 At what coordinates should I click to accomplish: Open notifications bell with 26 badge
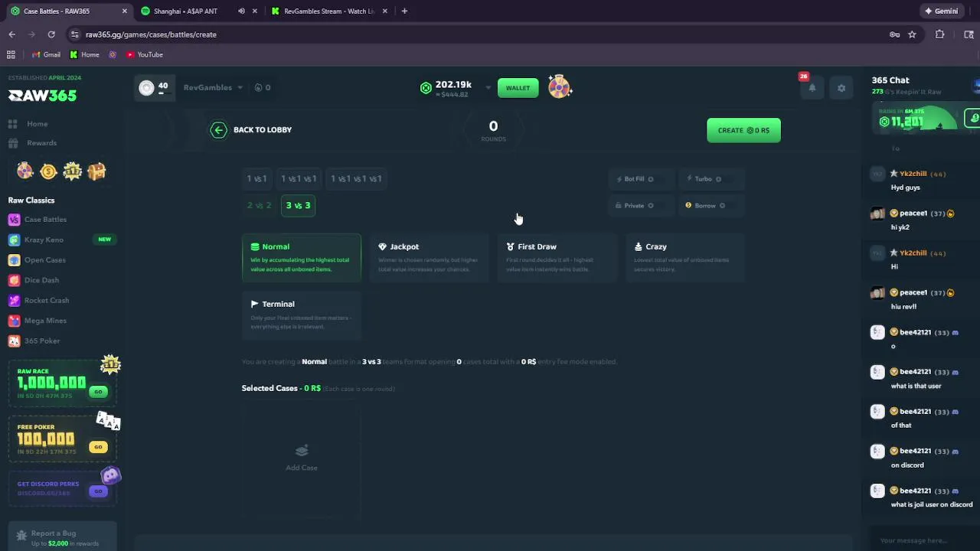coord(812,87)
